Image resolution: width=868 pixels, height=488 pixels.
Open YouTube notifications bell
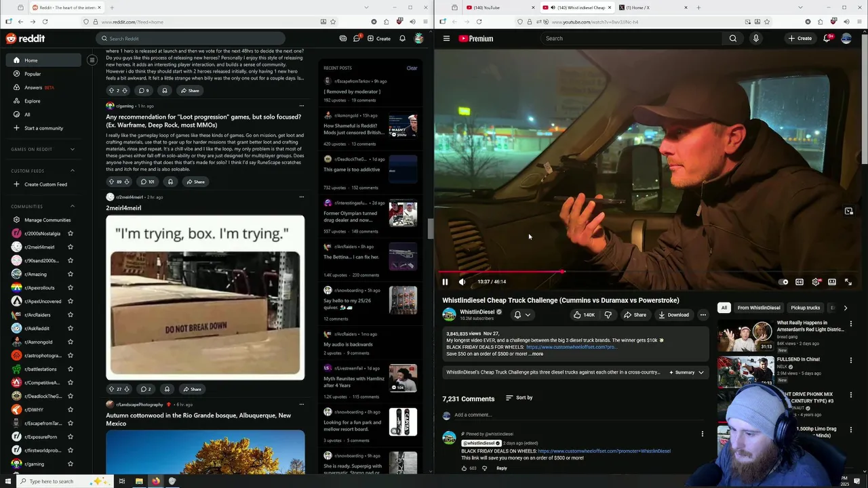coord(827,39)
